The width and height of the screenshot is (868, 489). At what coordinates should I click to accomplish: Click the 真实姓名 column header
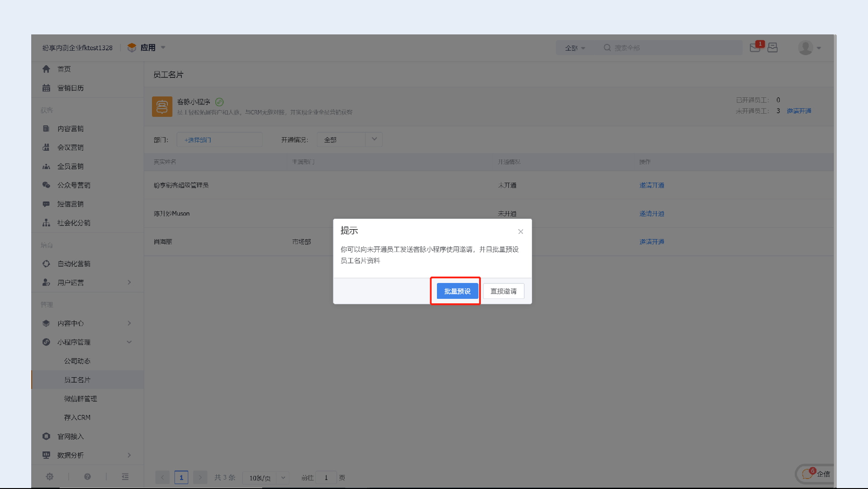coord(165,162)
